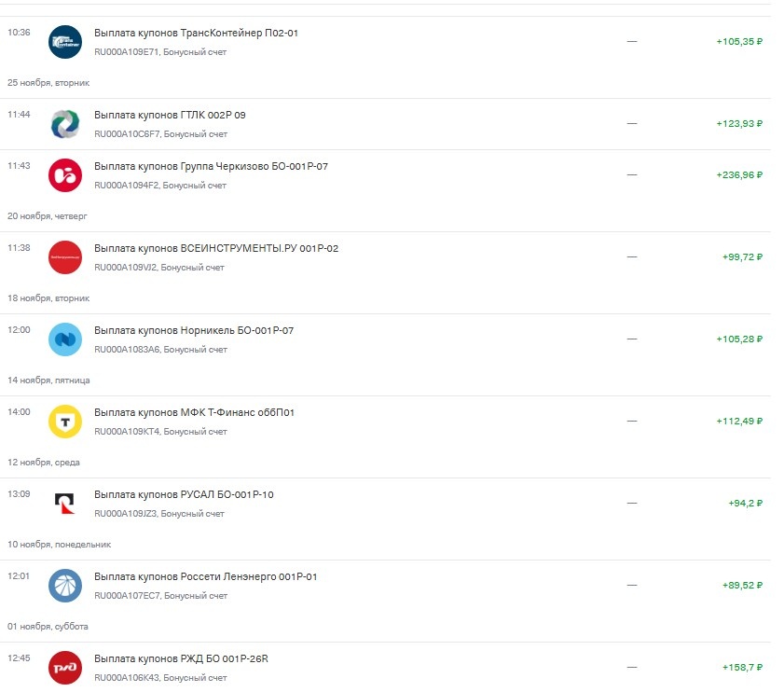
Task: Click time 11:44 on ГТЛК row
Action: point(19,115)
